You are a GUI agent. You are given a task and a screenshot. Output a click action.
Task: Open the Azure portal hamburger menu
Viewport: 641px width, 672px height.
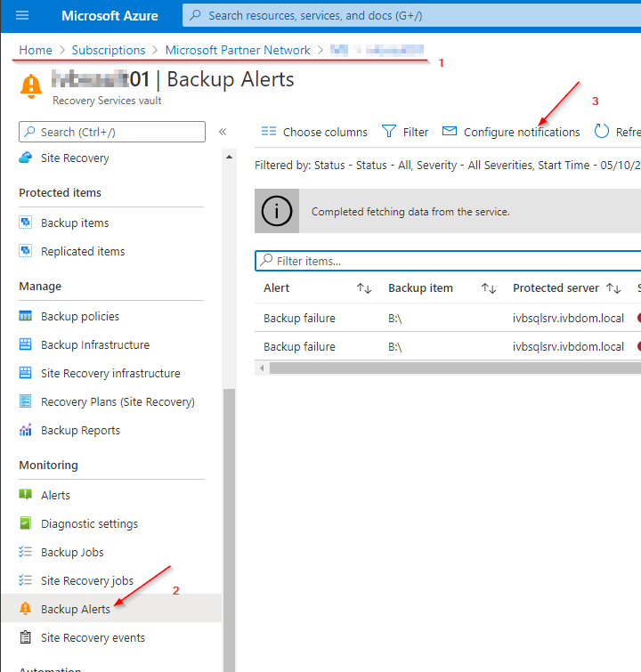tap(22, 15)
